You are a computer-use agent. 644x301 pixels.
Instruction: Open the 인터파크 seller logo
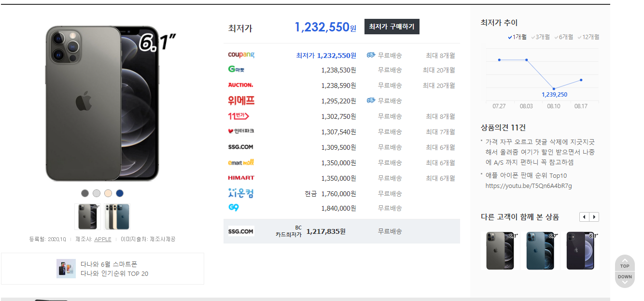point(241,131)
